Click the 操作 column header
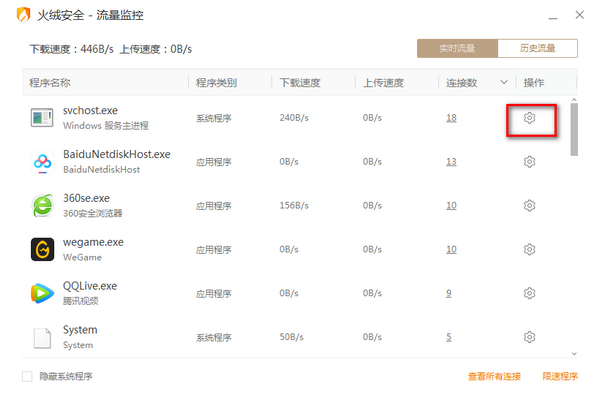 coord(534,83)
